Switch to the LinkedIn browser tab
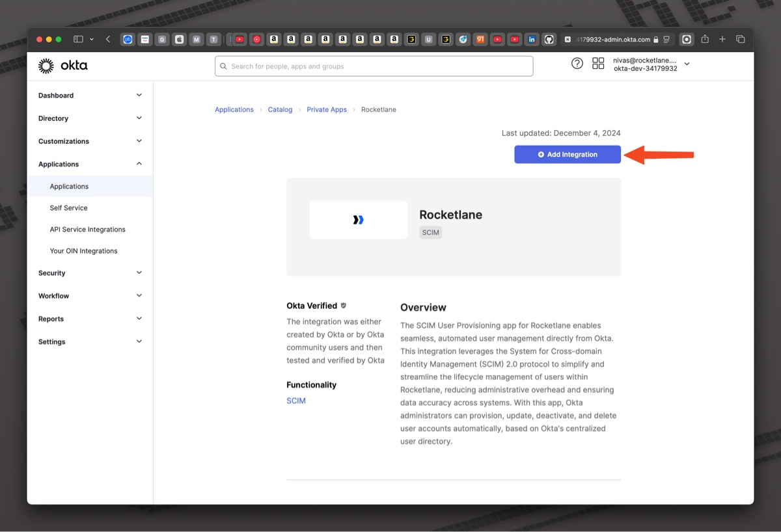This screenshot has width=781, height=532. coord(532,39)
